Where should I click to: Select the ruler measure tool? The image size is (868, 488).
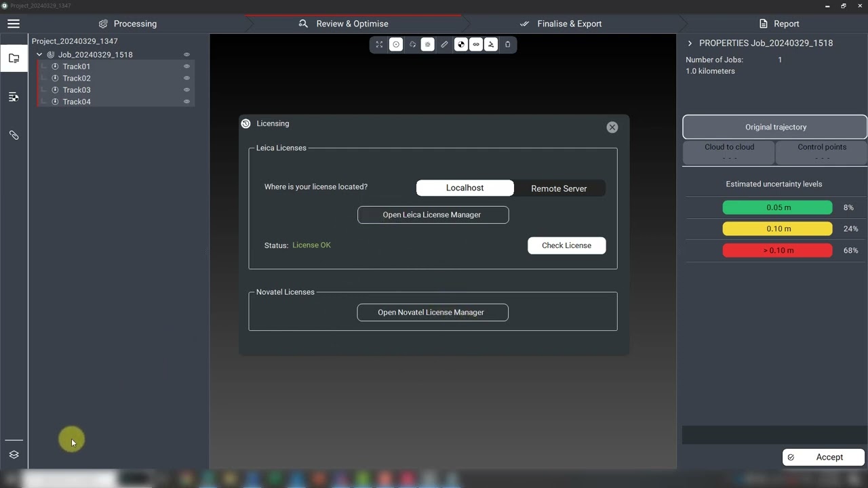pyautogui.click(x=444, y=45)
